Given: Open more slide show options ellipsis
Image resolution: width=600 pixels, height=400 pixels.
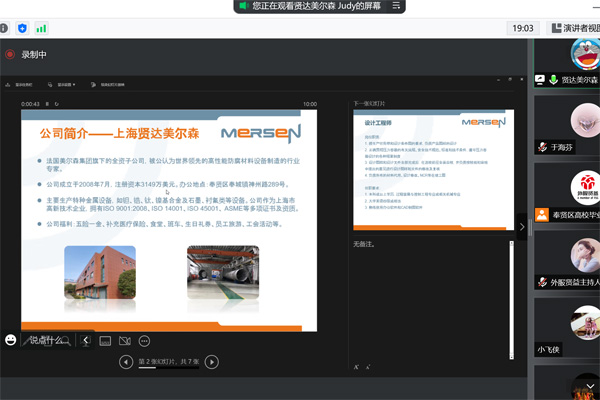Looking at the screenshot, I should 144,341.
